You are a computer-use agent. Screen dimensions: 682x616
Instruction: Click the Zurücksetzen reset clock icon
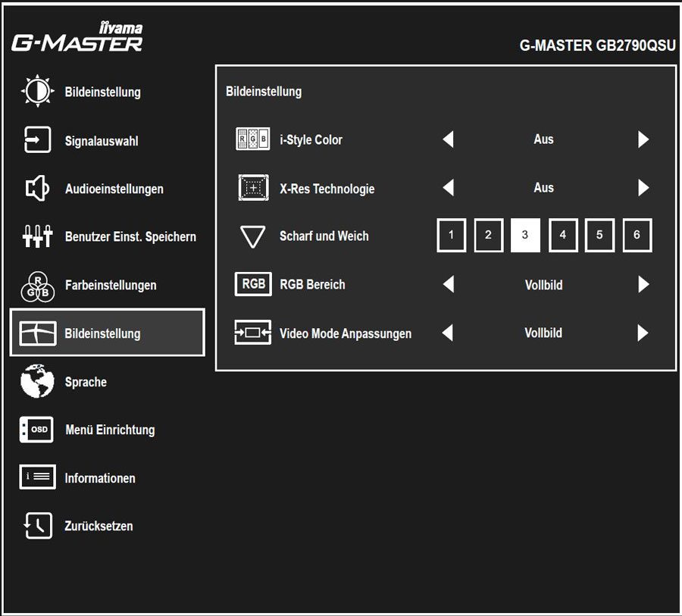tap(38, 526)
